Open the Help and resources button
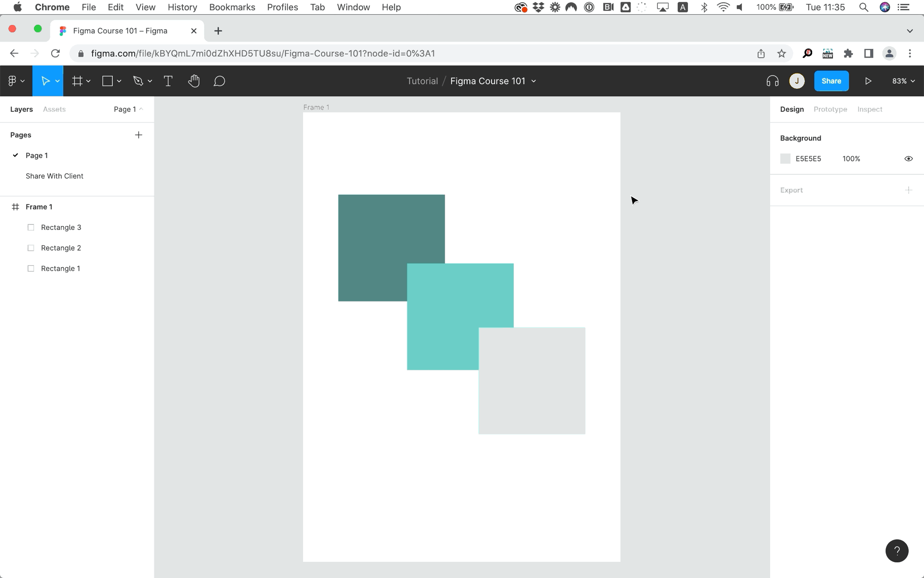Screen dimensions: 924x578 tap(897, 551)
